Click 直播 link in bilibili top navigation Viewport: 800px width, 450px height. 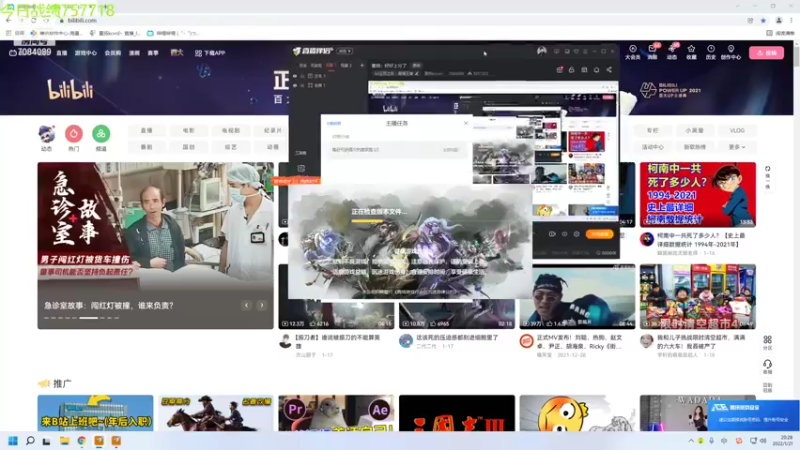click(x=62, y=53)
